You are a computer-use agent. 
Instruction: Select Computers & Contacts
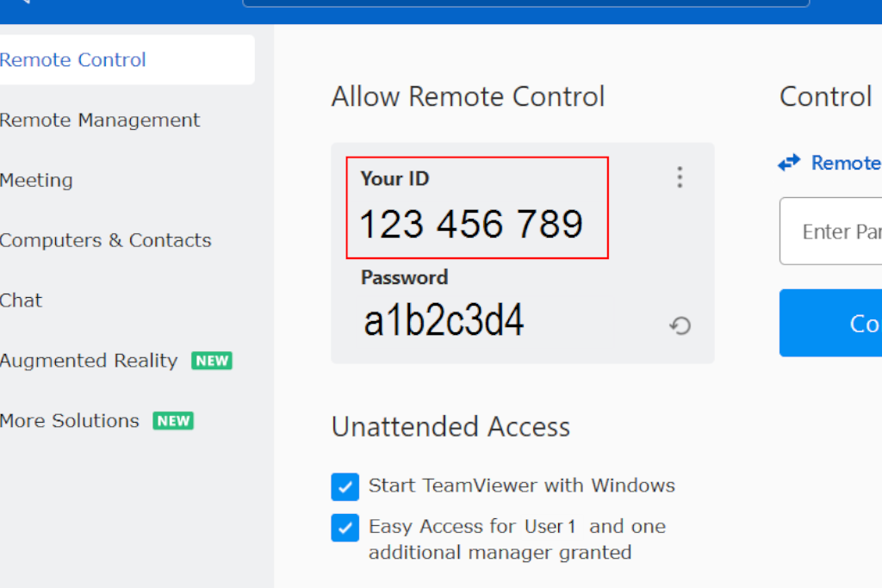(105, 240)
